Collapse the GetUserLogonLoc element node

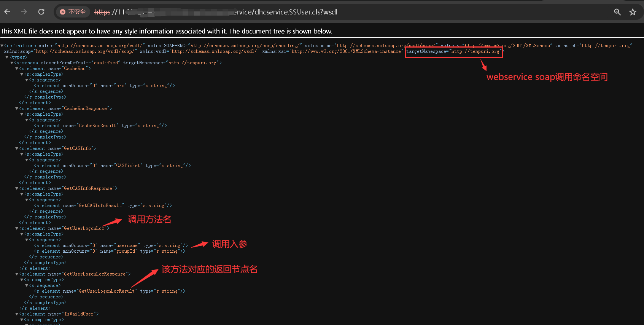point(17,228)
